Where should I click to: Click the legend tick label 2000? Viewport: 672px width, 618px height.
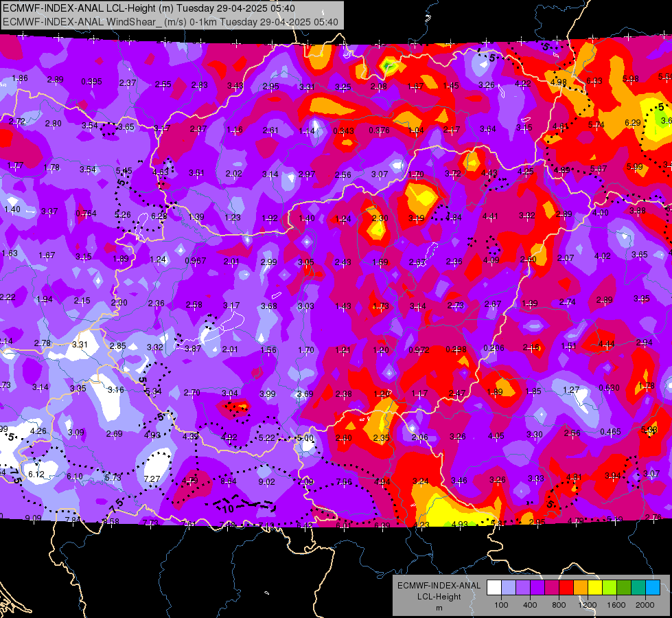(x=645, y=605)
